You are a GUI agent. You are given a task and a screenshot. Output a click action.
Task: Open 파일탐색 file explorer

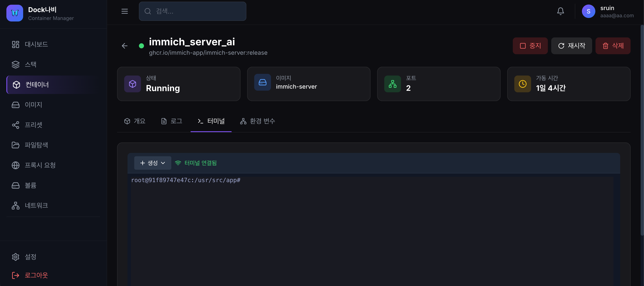[x=36, y=145]
